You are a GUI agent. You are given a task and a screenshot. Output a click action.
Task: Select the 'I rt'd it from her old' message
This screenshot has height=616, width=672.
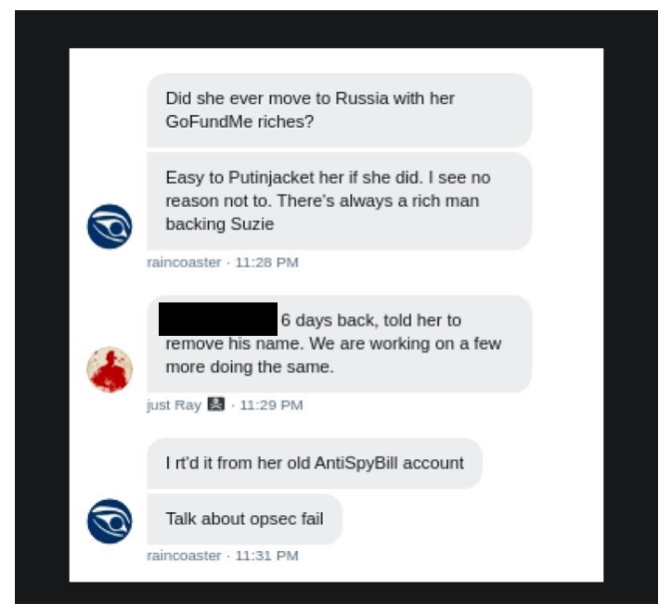pyautogui.click(x=315, y=463)
